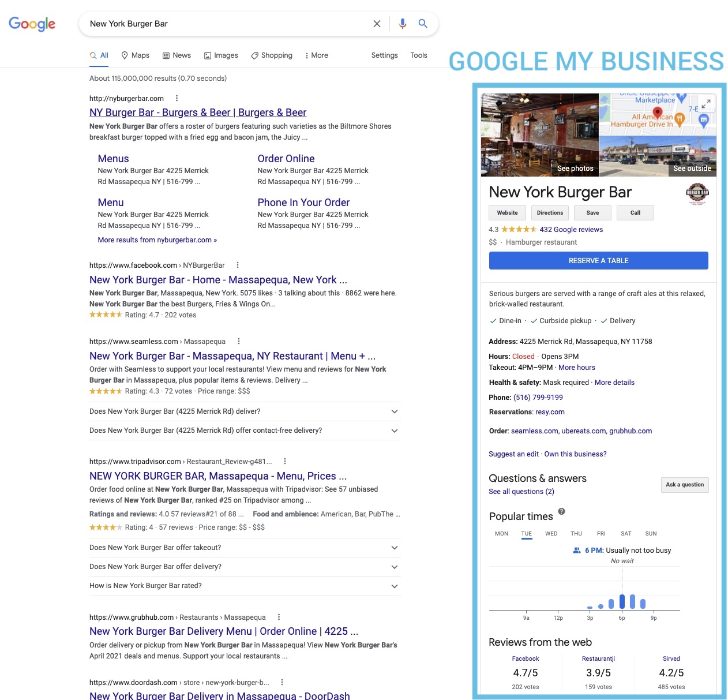The width and height of the screenshot is (728, 700).
Task: Click into the search input field
Action: [228, 24]
